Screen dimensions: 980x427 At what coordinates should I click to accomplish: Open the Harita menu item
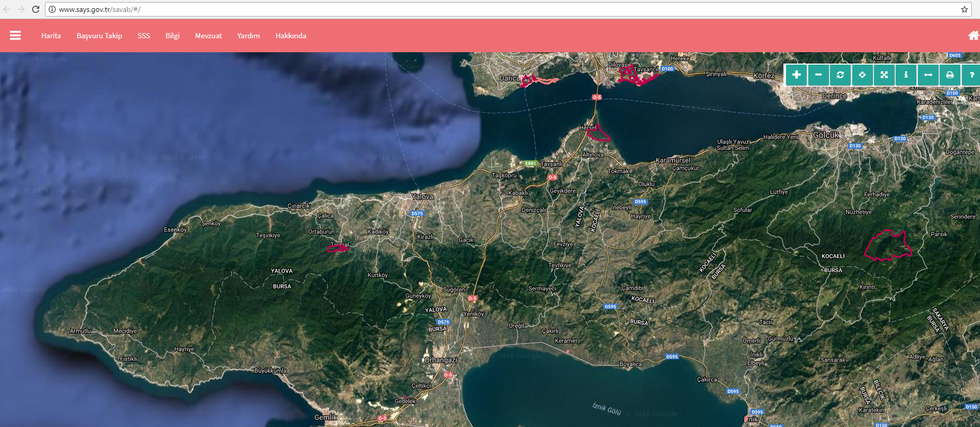pyautogui.click(x=51, y=36)
